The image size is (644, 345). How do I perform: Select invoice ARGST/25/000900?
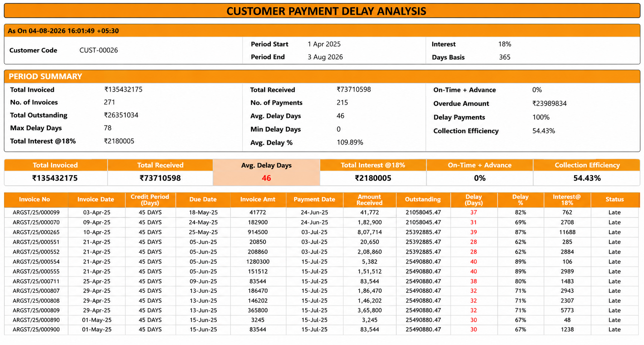tap(36, 330)
